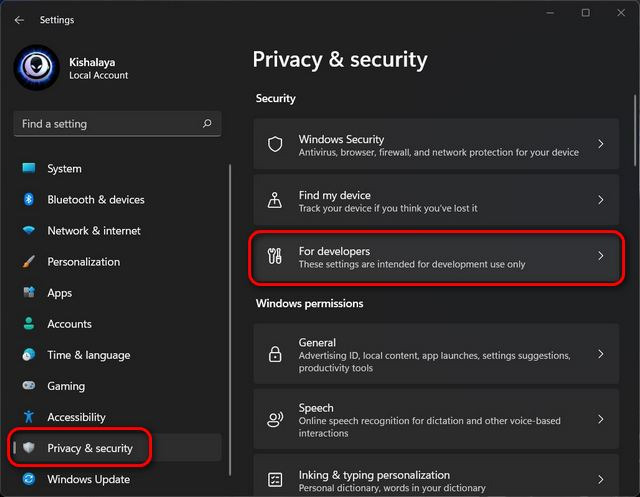Click the Apps icon in sidebar
The height and width of the screenshot is (497, 640).
29,292
